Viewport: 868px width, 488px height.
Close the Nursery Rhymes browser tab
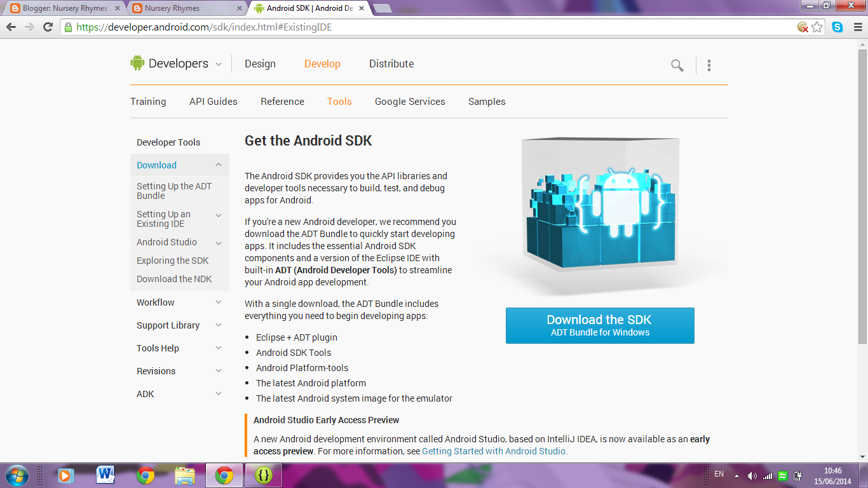pyautogui.click(x=239, y=8)
